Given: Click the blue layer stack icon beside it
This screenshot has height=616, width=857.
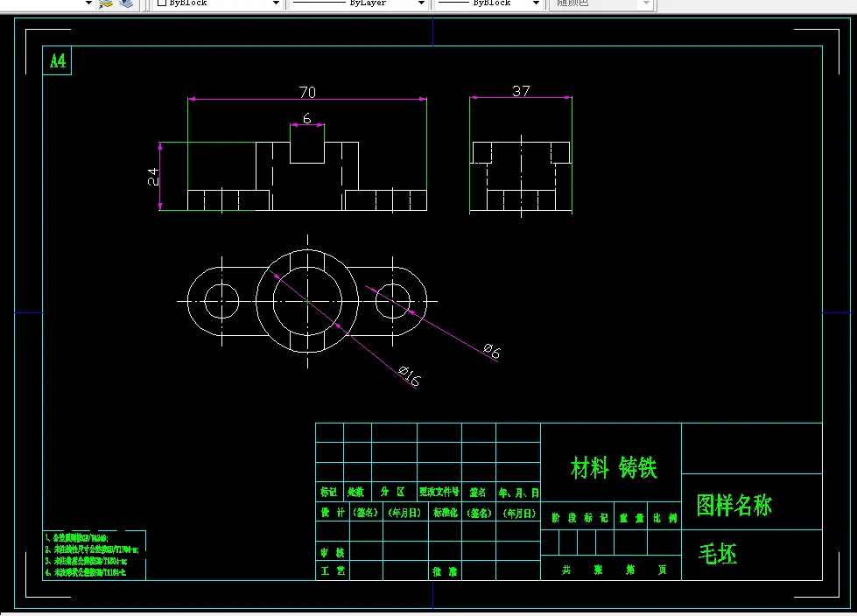Looking at the screenshot, I should [126, 3].
